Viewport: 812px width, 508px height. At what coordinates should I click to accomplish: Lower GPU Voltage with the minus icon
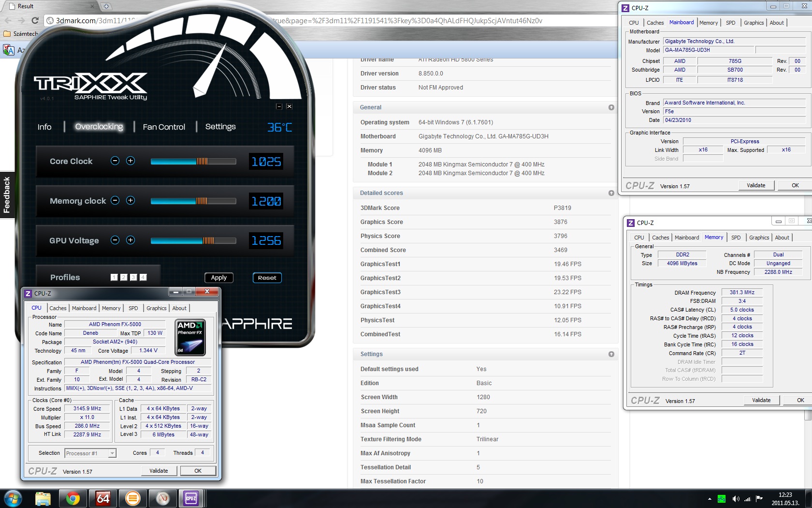pyautogui.click(x=115, y=240)
